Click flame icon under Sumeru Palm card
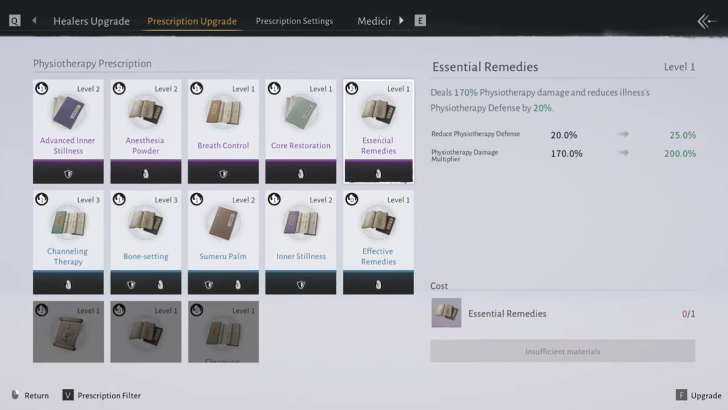This screenshot has width=728, height=410. click(238, 285)
